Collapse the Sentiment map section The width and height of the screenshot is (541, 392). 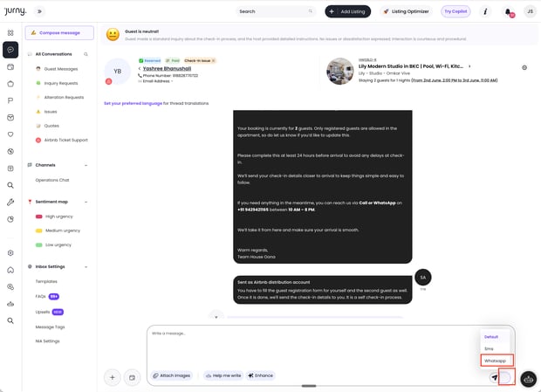pyautogui.click(x=86, y=202)
